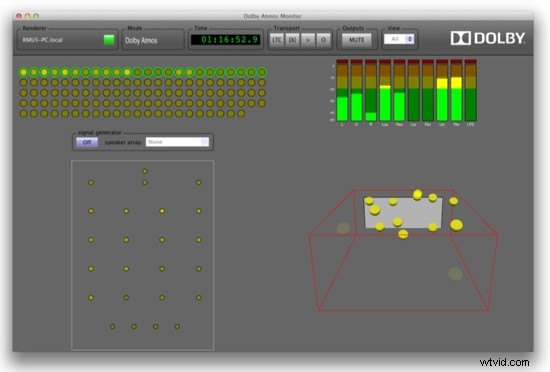Click faded sphere at left of 3D room

[343, 229]
